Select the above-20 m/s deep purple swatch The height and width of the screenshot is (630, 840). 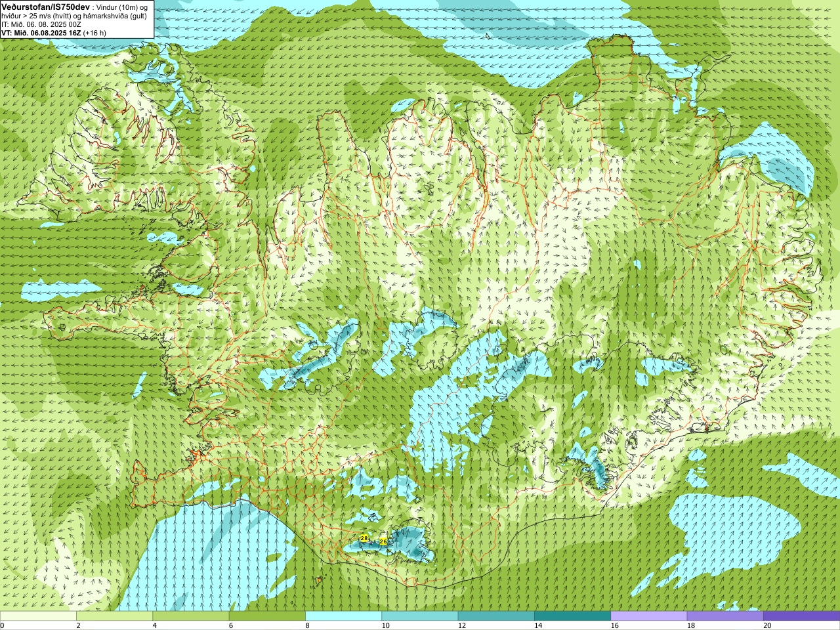801,616
